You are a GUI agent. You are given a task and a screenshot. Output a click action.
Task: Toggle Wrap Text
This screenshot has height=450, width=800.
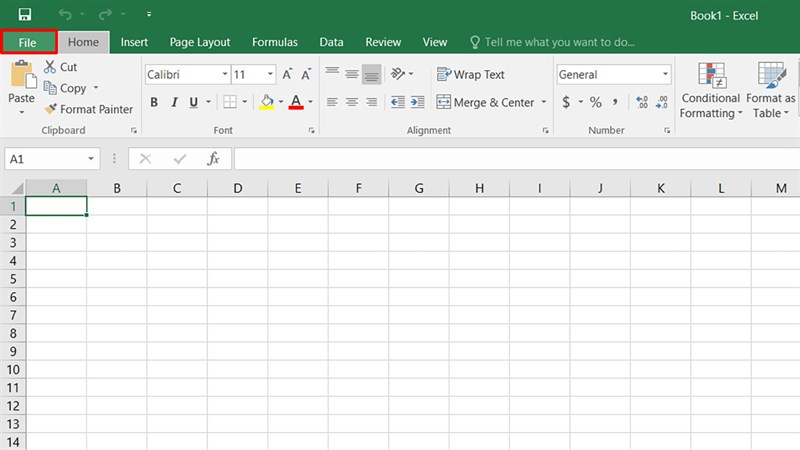470,74
